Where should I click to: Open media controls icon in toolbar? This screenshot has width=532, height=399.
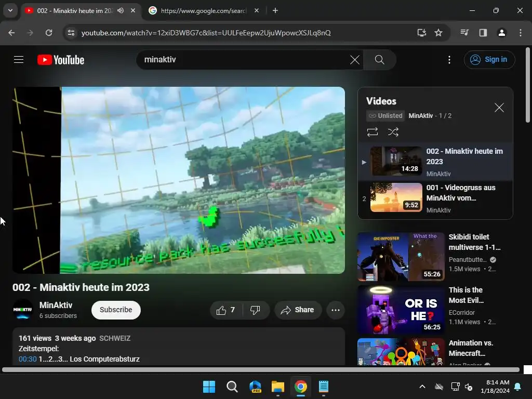[x=464, y=33]
